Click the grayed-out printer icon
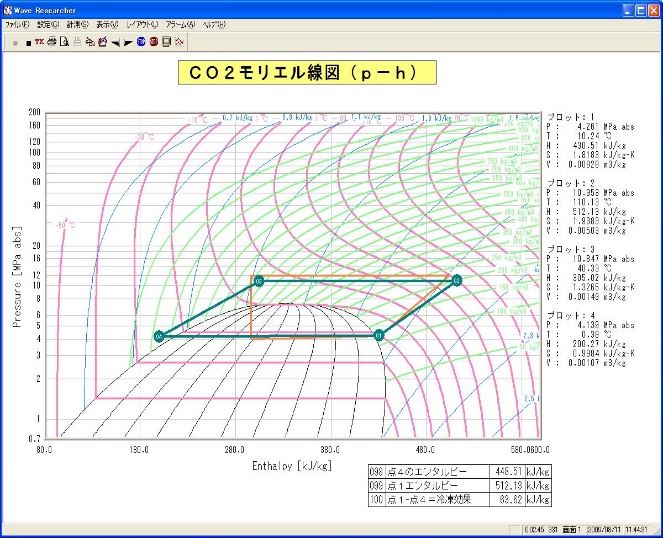This screenshot has height=538, width=663. 77,41
